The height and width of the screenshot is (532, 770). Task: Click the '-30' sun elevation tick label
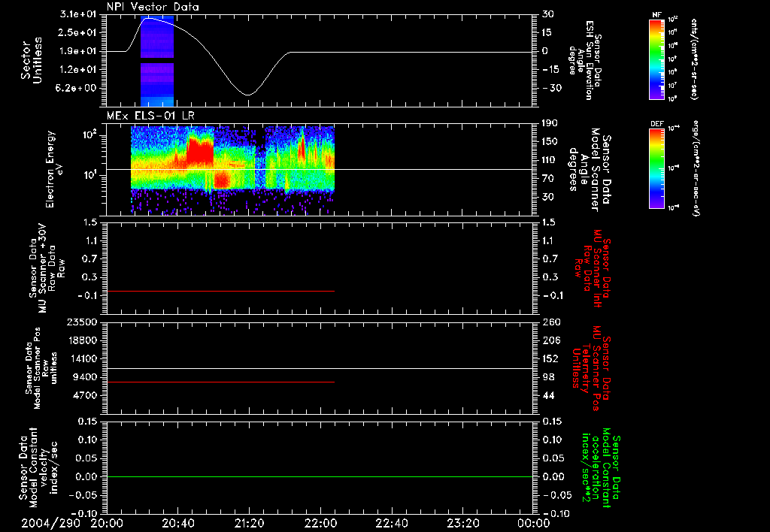552,89
